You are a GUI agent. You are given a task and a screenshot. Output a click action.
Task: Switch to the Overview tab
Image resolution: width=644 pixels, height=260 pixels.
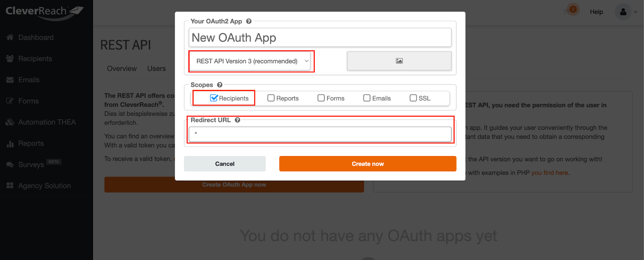coord(122,69)
